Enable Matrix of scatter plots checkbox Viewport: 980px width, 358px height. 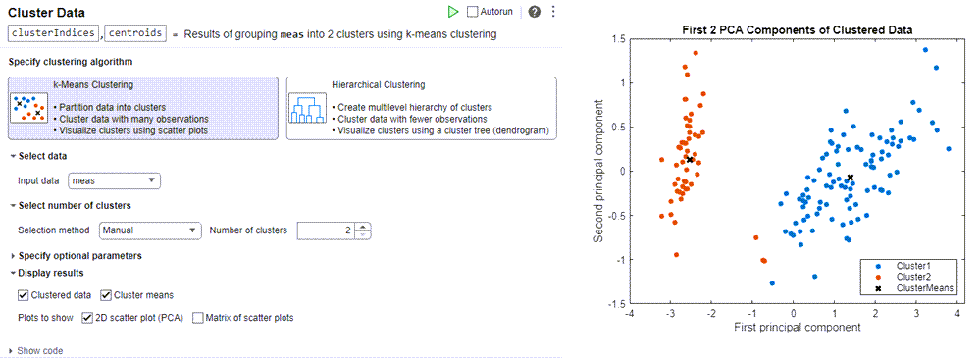click(198, 318)
